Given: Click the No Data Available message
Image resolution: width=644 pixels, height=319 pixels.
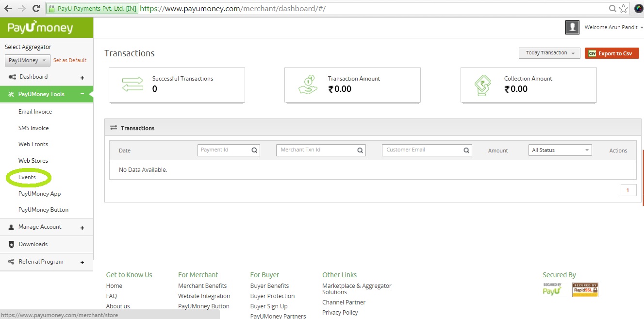Looking at the screenshot, I should coord(143,170).
